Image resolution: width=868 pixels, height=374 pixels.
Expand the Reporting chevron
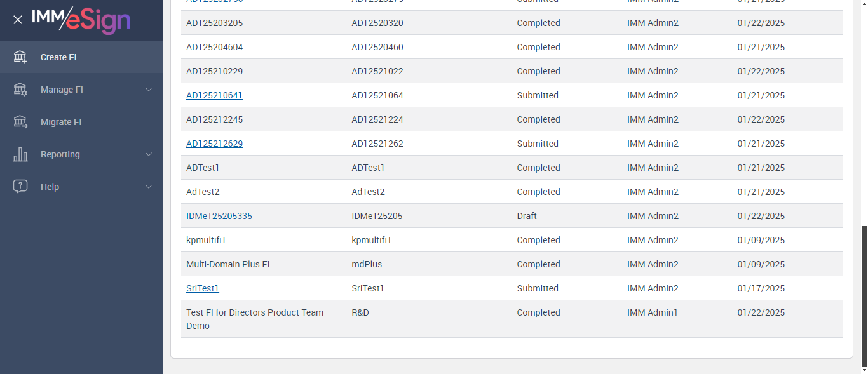point(149,154)
